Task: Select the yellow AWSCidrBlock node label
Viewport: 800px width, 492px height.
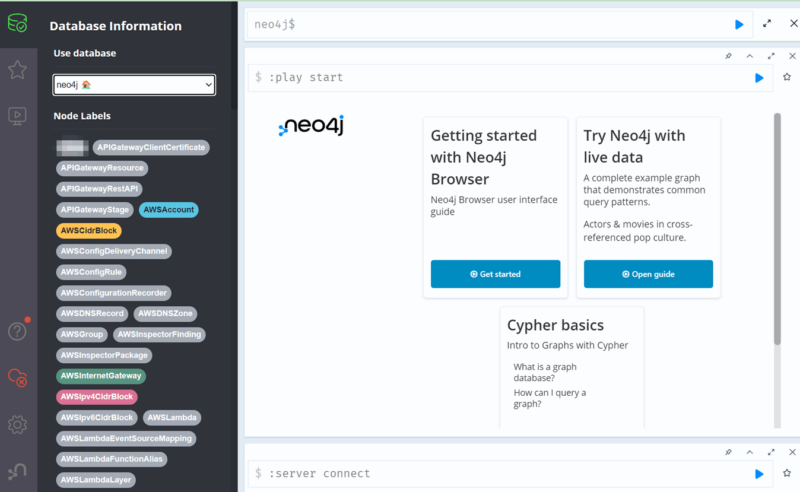Action: tap(89, 231)
